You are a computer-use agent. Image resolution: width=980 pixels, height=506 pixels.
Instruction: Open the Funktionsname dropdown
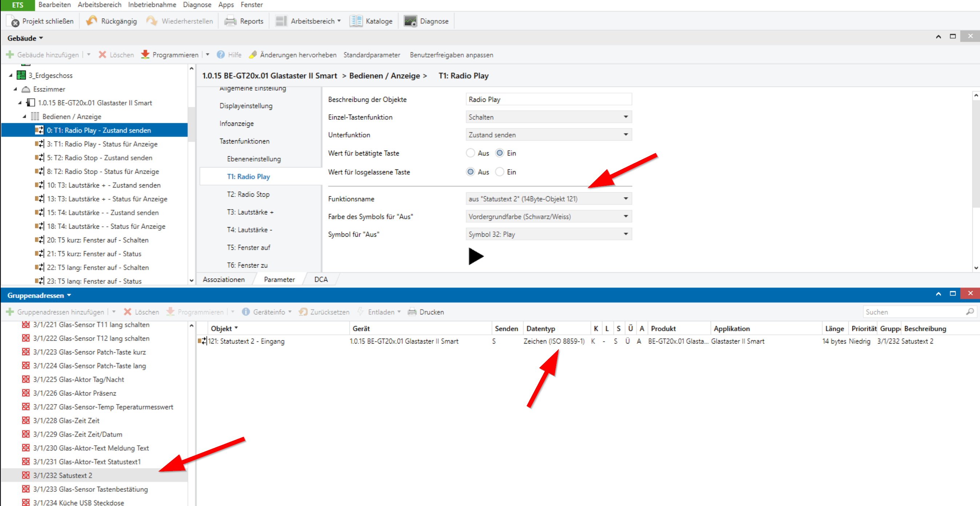click(x=548, y=198)
